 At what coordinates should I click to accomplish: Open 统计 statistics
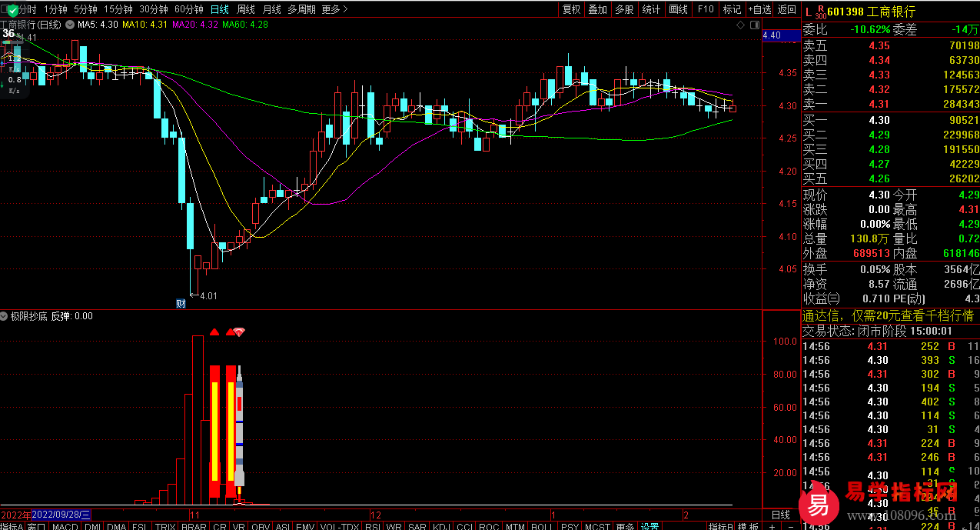pos(651,9)
